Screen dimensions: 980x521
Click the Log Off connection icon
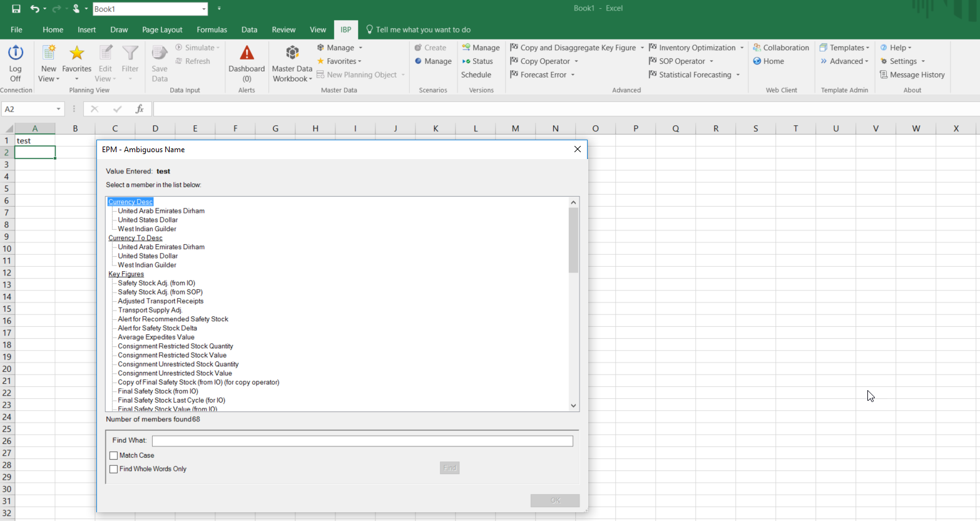15,53
